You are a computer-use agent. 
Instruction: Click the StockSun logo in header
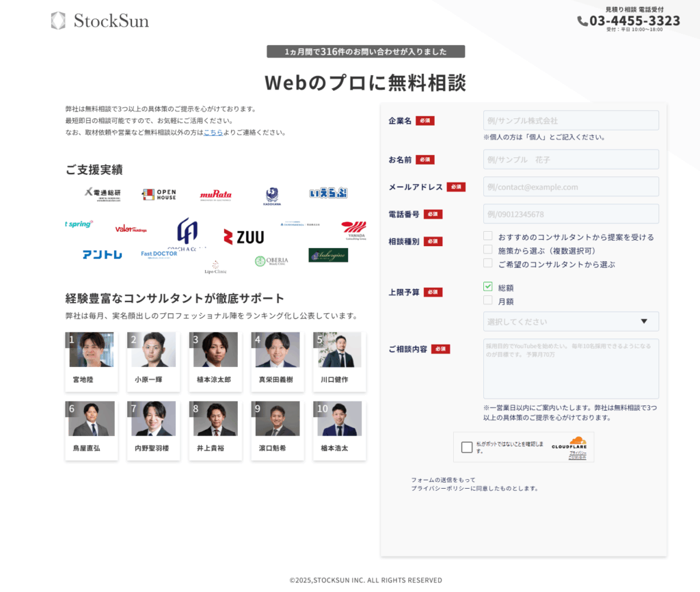coord(100,21)
